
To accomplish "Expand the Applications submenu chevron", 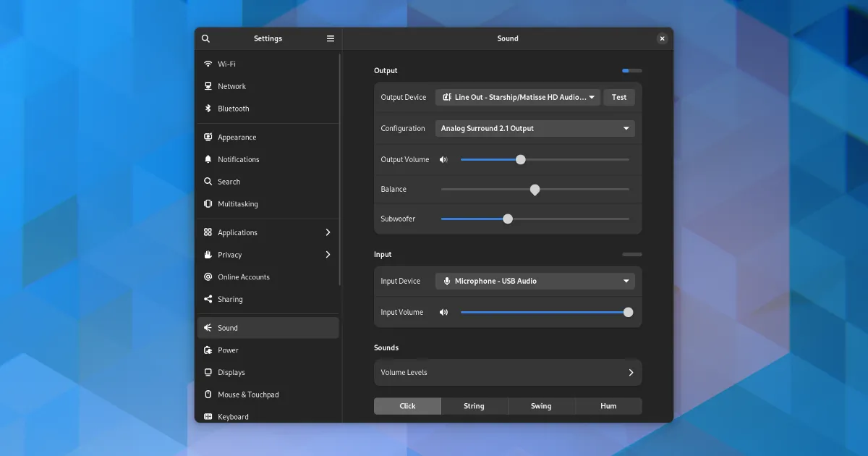I will point(328,232).
